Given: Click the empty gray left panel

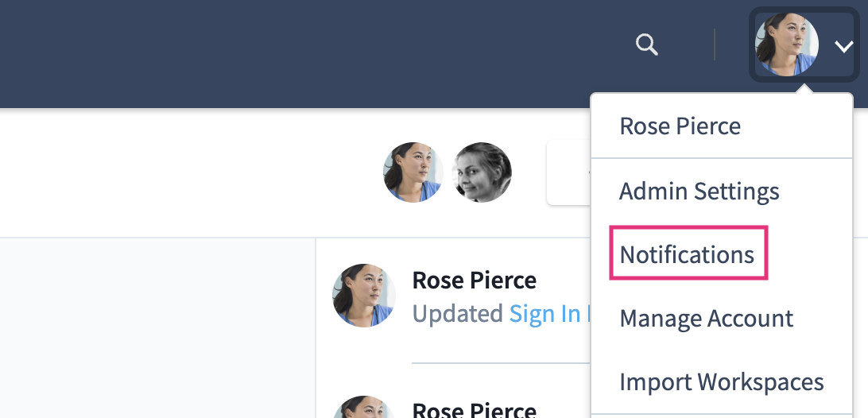Looking at the screenshot, I should [159, 326].
